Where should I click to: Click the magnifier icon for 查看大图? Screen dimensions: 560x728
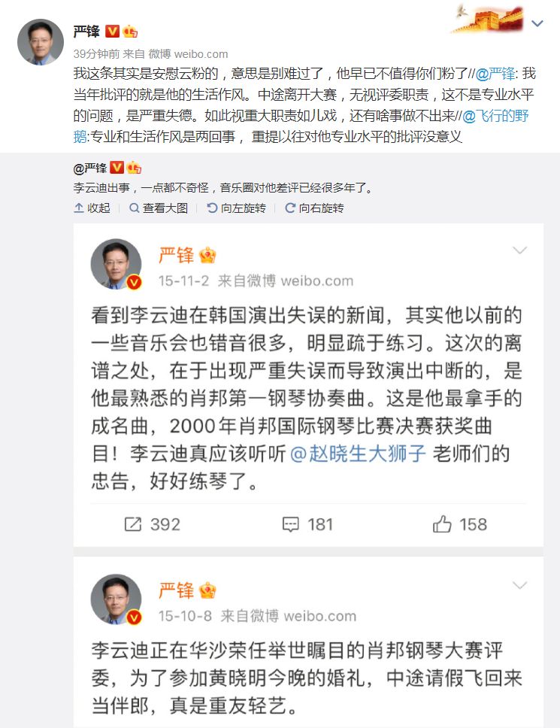(x=134, y=208)
